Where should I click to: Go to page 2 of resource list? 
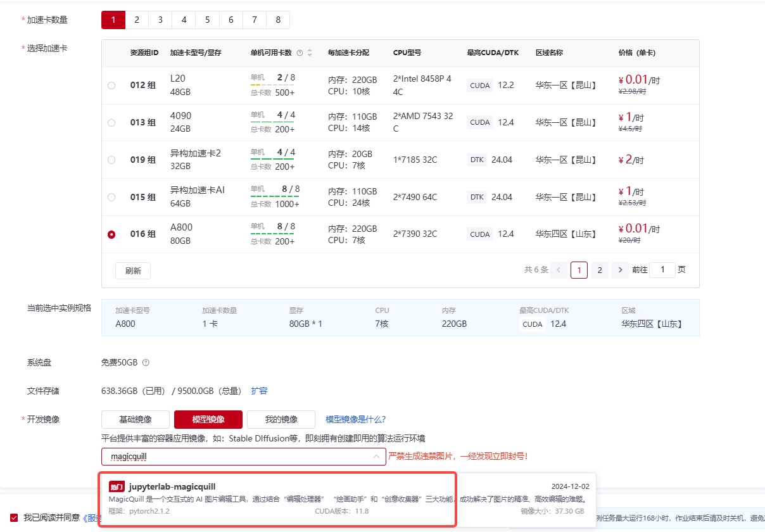tap(599, 270)
